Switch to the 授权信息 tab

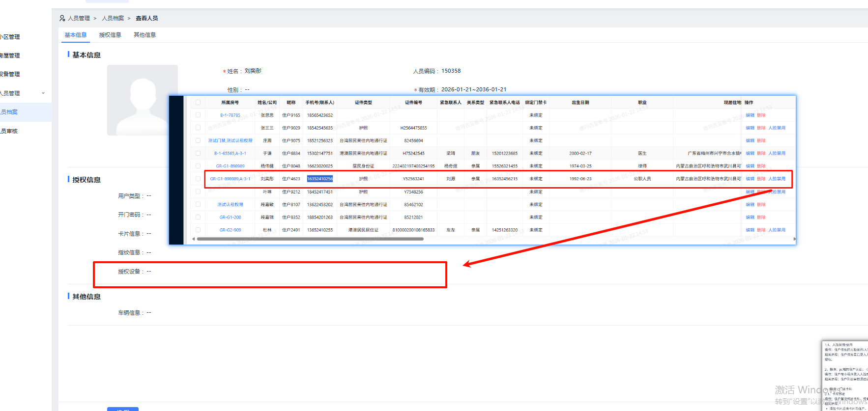110,35
